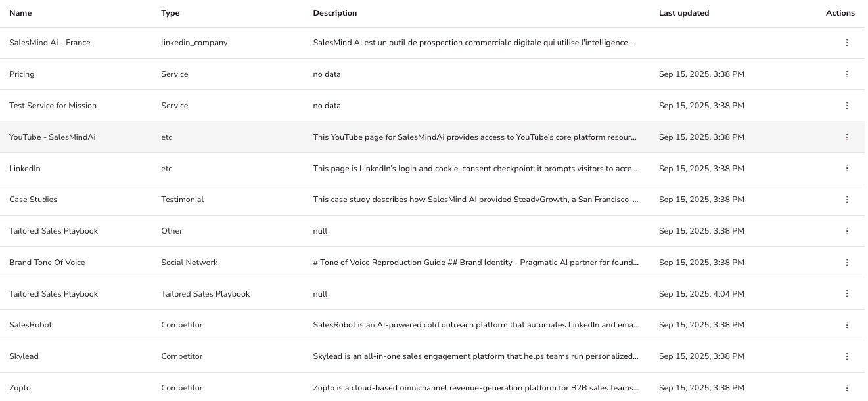Click the Brand Tone Of Voice description text
The image size is (868, 401).
[x=475, y=263]
